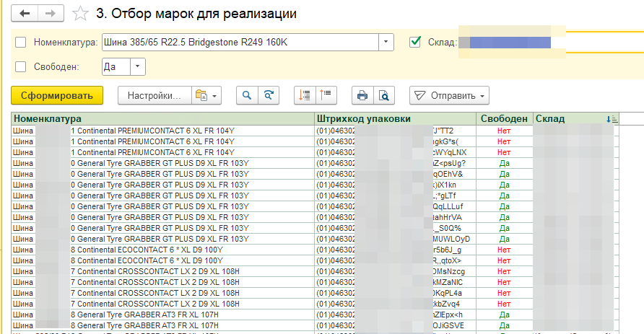Image resolution: width=644 pixels, height=334 pixels.
Task: Click Сформировать to generate the report
Action: click(x=57, y=96)
